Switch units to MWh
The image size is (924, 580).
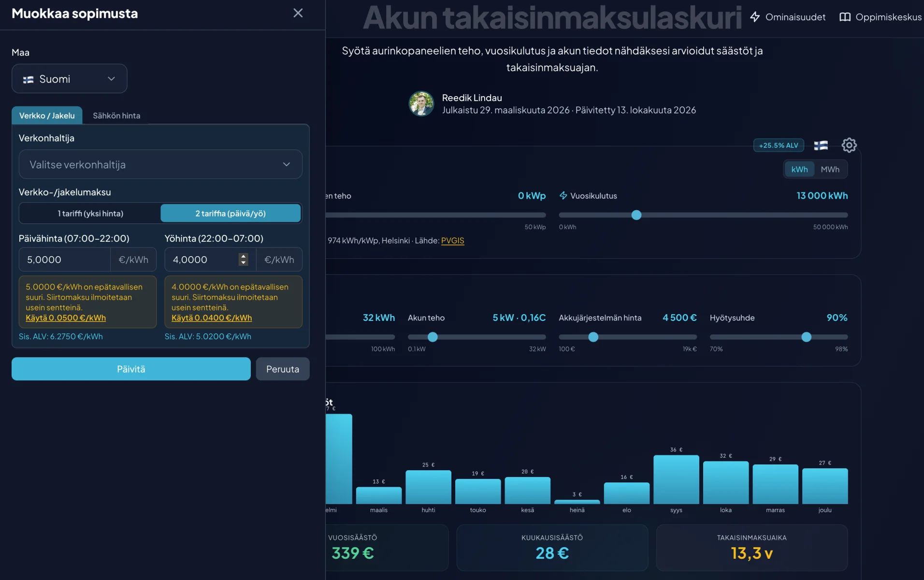[x=830, y=169]
